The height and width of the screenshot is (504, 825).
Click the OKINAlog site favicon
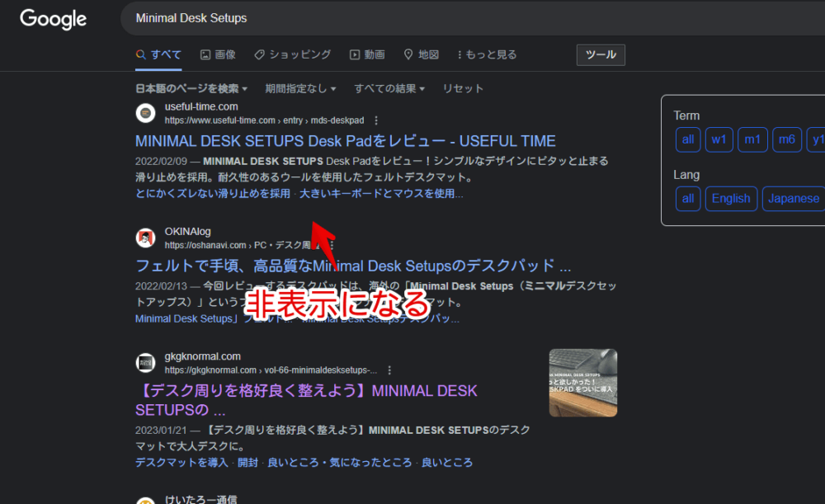pos(146,238)
